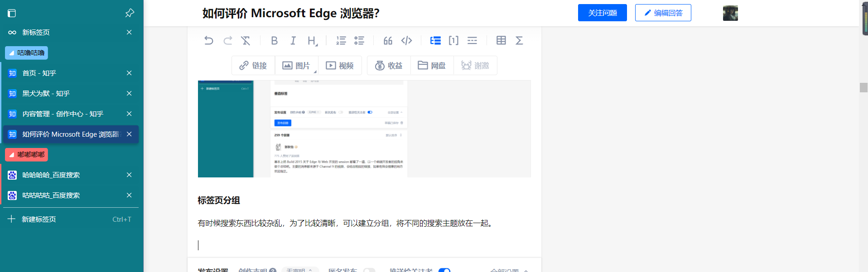
Task: Click the 编辑回答 button
Action: pyautogui.click(x=663, y=13)
